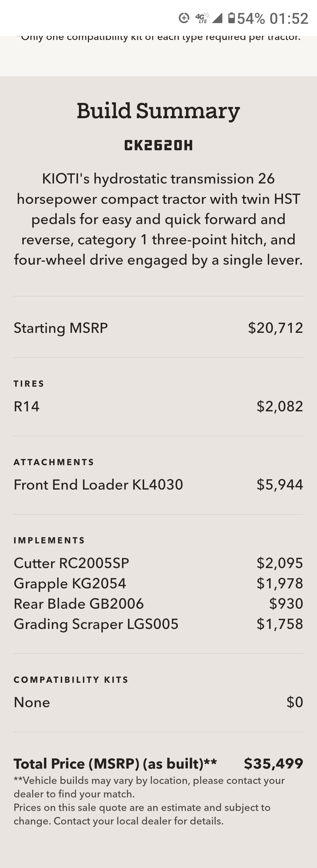Tap the $5,944 loader price
This screenshot has width=317, height=868.
point(280,485)
